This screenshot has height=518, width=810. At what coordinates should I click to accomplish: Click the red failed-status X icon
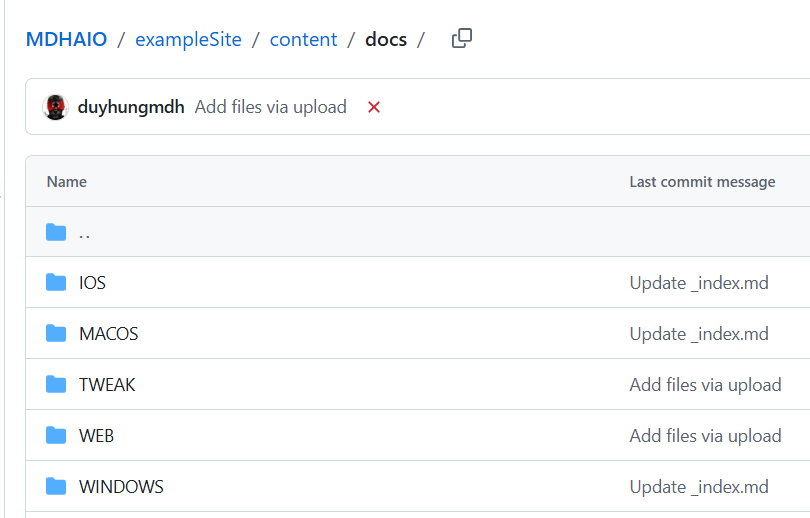click(374, 107)
